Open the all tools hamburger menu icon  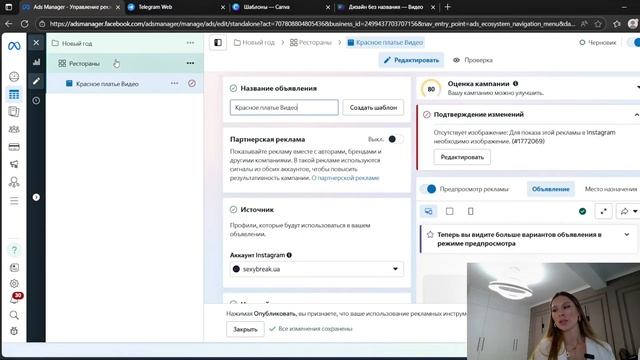click(x=14, y=201)
